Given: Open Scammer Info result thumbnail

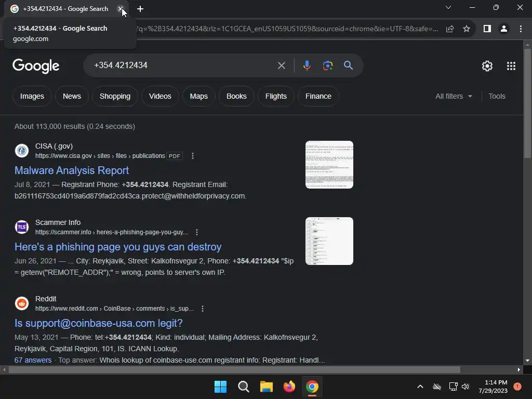Looking at the screenshot, I should coord(329,241).
